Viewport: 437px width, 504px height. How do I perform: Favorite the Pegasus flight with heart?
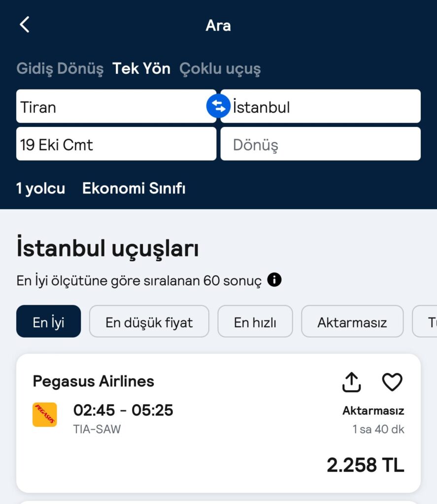pos(392,382)
